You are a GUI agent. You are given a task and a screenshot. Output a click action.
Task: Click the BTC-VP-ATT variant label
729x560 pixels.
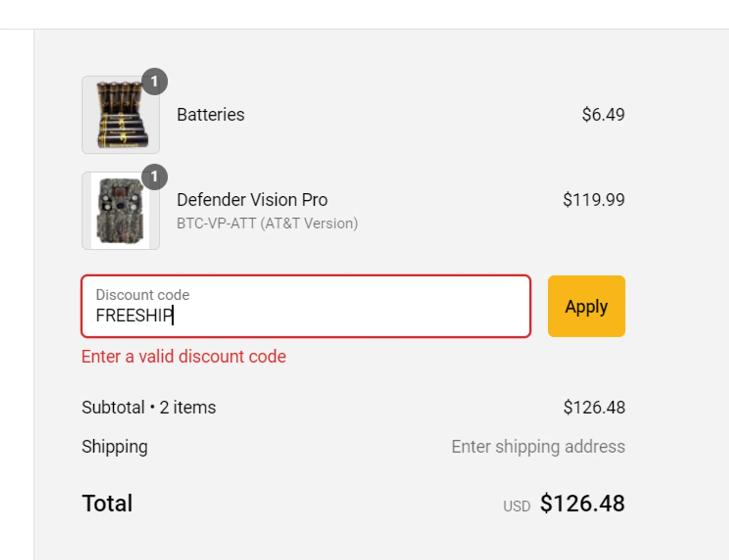[267, 223]
